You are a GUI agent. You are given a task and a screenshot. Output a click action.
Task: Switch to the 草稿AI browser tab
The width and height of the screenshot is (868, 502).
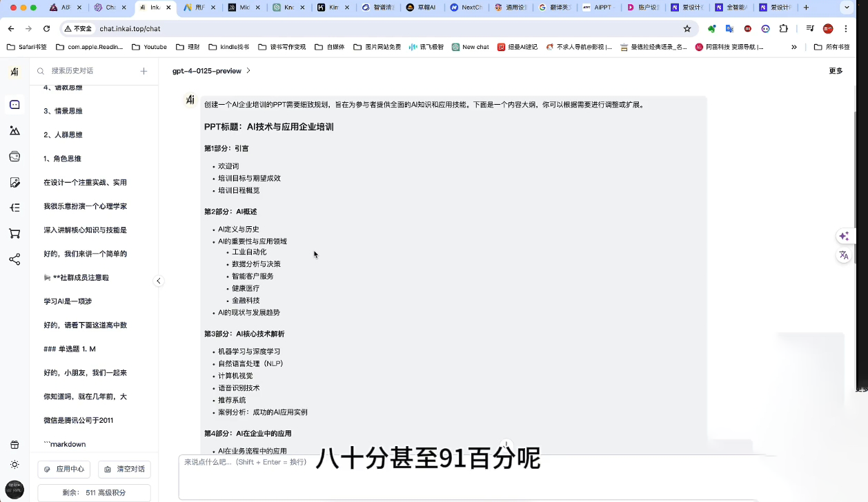pyautogui.click(x=422, y=7)
